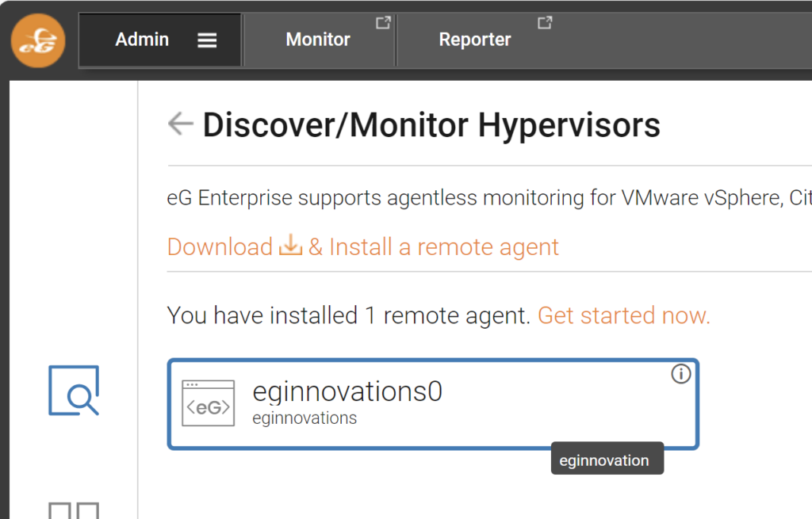Click 'You have installed 1 remote agent.' text
The width and height of the screenshot is (812, 519).
[x=349, y=315]
